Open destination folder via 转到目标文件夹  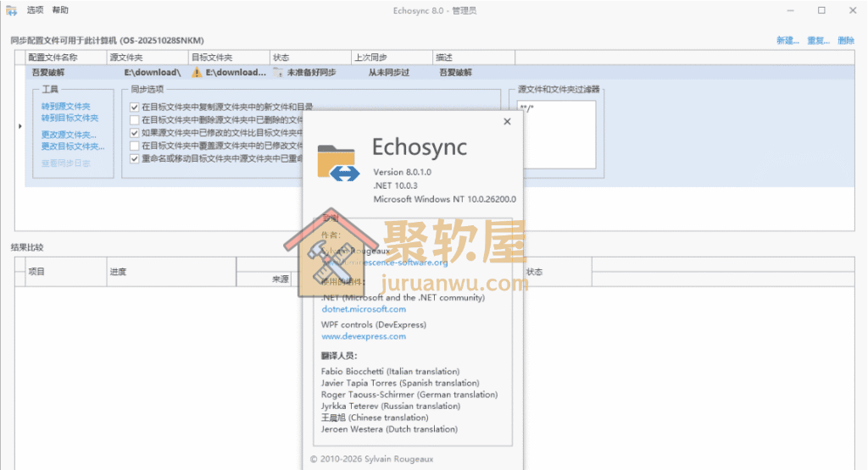[70, 118]
